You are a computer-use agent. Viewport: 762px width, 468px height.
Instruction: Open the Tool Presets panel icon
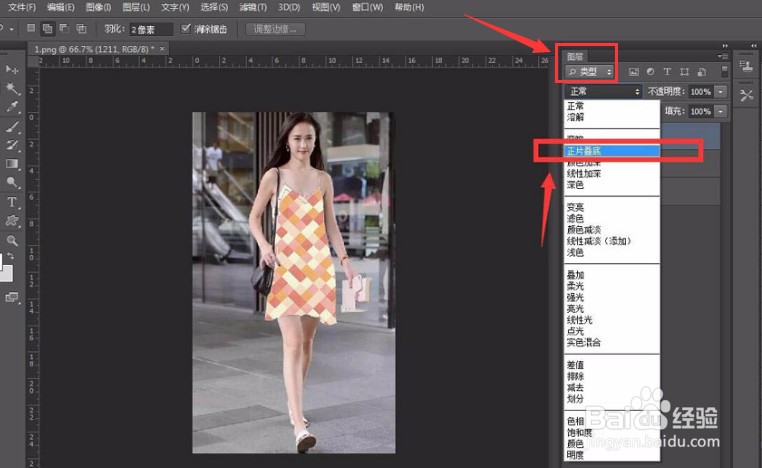click(746, 95)
